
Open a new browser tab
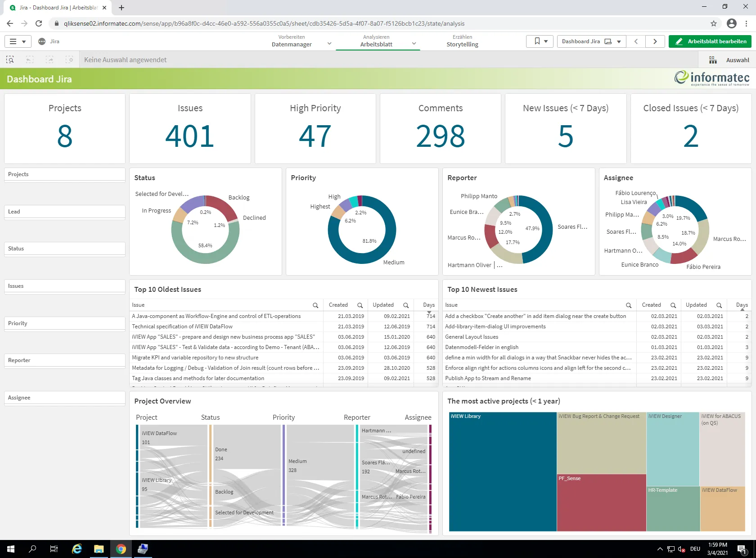121,8
